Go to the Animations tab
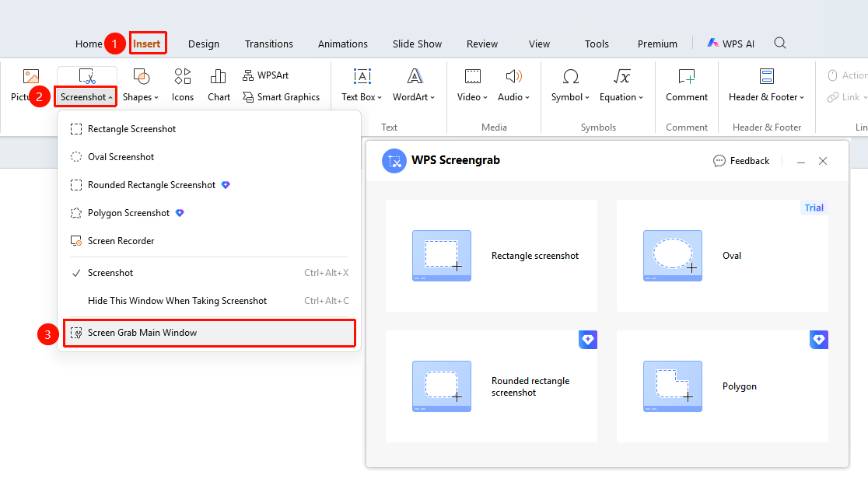Screen dimensions: 868x489 (x=343, y=44)
